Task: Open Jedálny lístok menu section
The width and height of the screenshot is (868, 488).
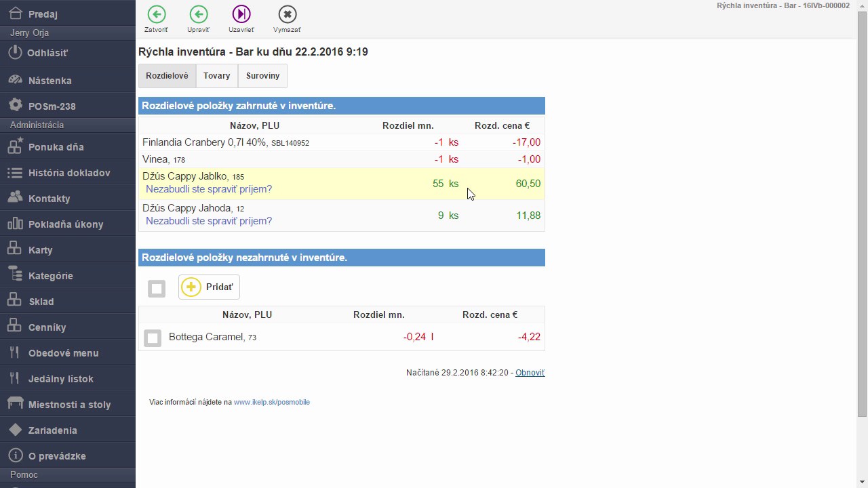Action: pyautogui.click(x=68, y=378)
